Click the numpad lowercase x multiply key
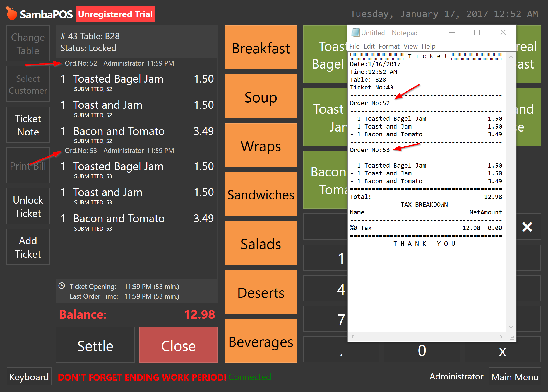 502,350
